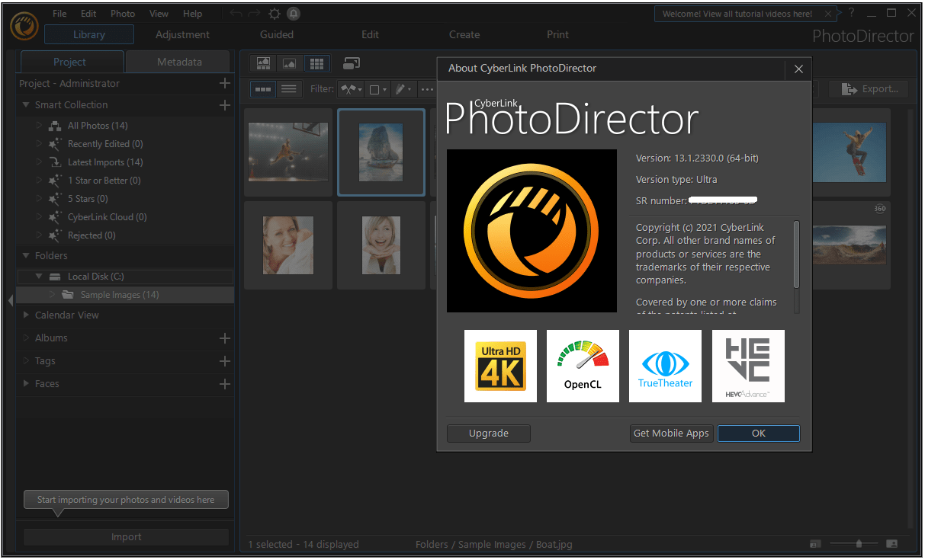This screenshot has height=560, width=925.
Task: Click the large PhotoDirector logo in About dialog
Action: 532,231
